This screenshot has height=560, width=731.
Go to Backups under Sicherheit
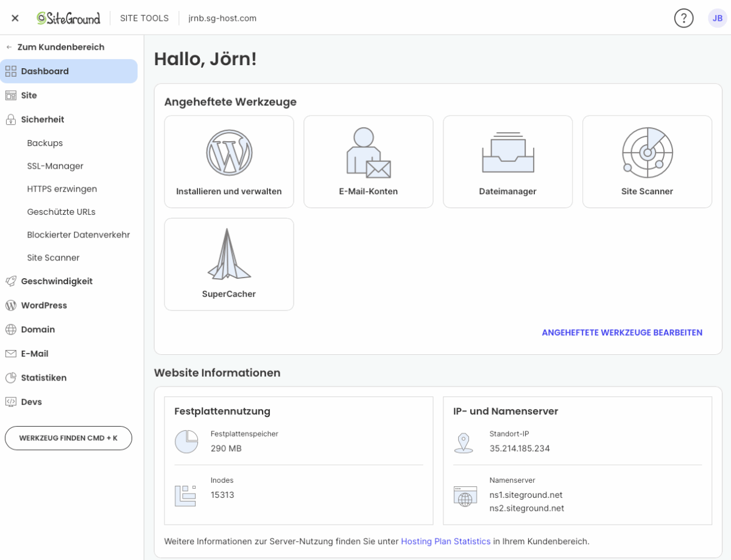pyautogui.click(x=45, y=143)
